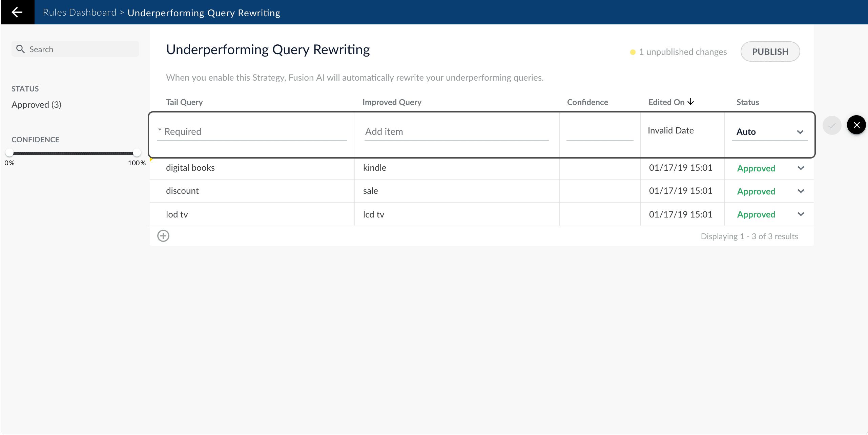Open the Auto status dropdown on new row
The width and height of the screenshot is (868, 435).
point(801,132)
